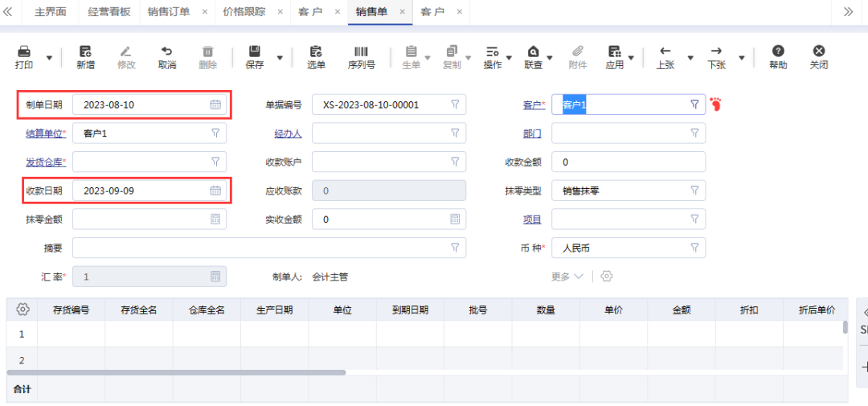Open the 帮助 help icon

777,51
